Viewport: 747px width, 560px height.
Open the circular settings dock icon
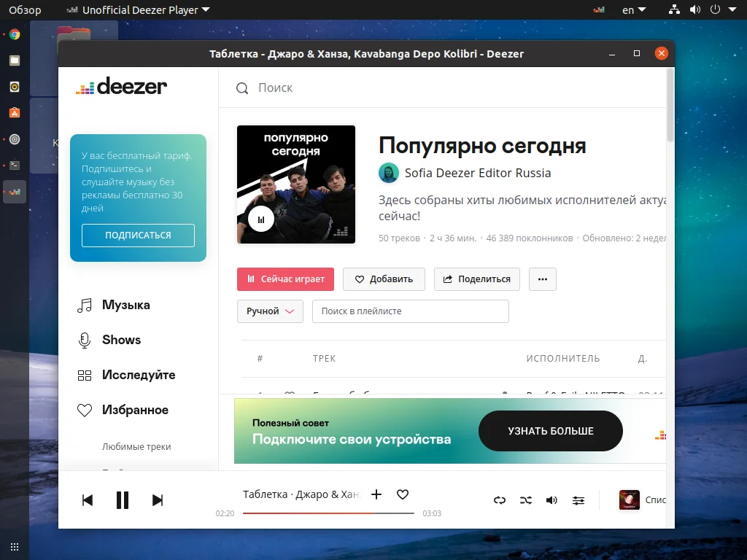15,139
